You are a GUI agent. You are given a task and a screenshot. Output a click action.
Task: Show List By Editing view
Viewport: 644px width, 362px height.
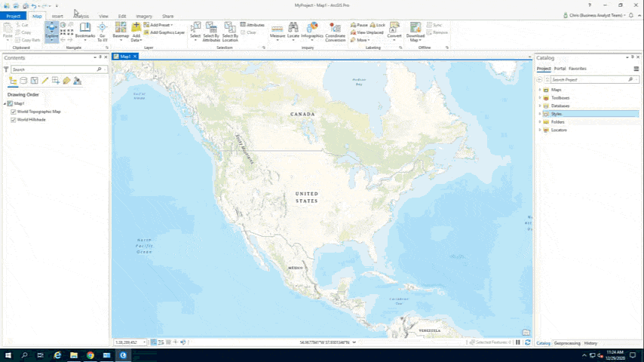point(44,81)
